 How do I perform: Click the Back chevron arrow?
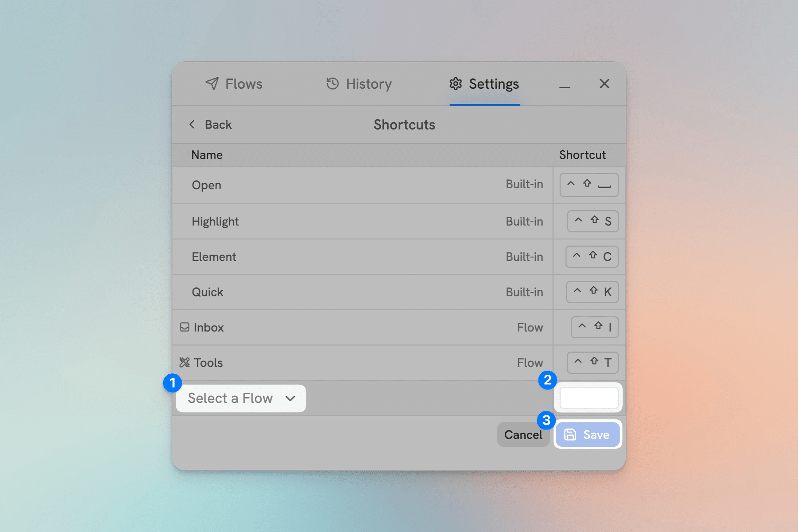pos(192,124)
